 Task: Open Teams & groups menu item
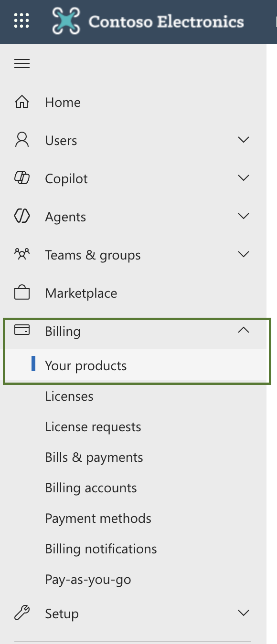[93, 255]
